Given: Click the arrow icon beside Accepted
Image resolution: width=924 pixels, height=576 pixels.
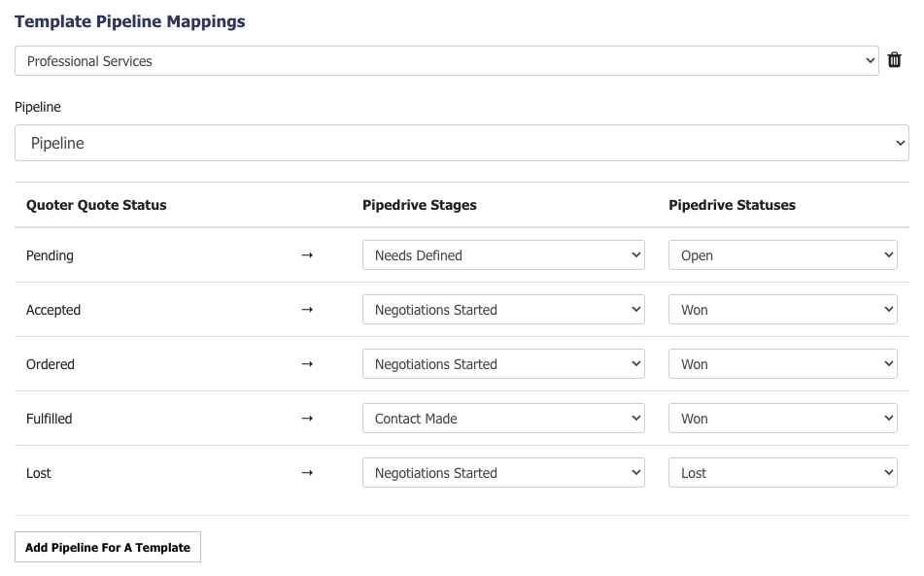Looking at the screenshot, I should [x=307, y=310].
